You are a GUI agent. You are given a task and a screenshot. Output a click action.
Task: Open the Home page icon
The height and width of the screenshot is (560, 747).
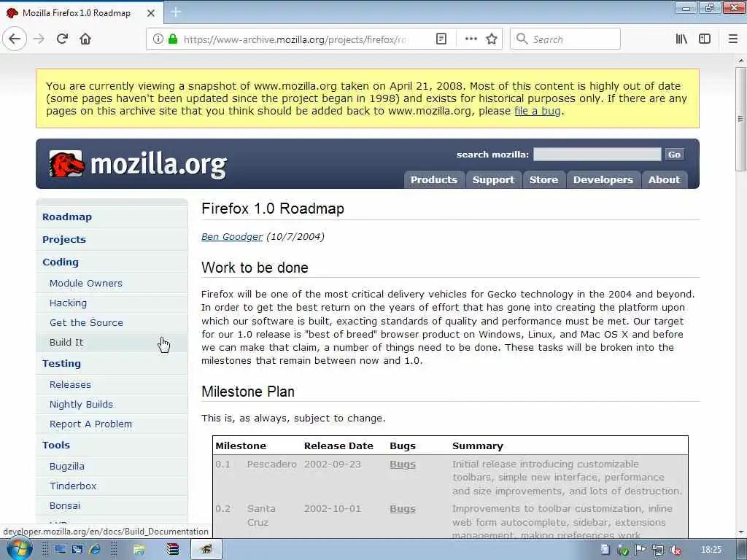85,39
